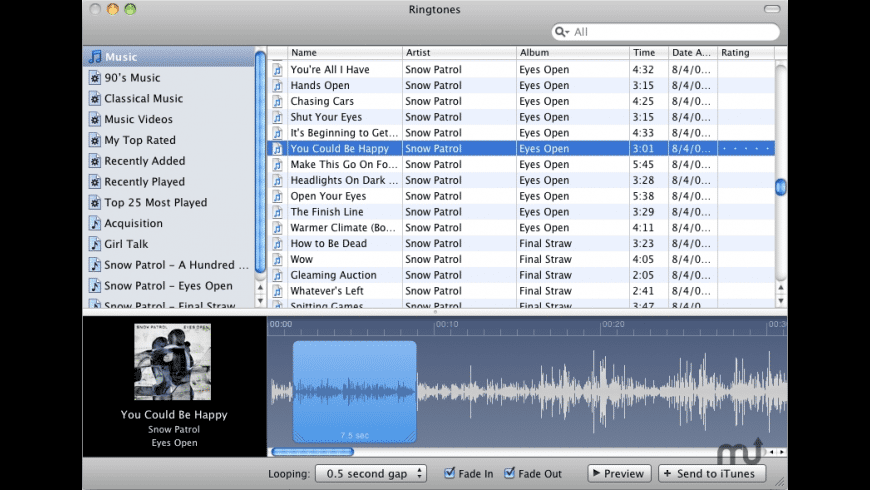870x490 pixels.
Task: Open the Girl Talk playlist
Action: 126,244
